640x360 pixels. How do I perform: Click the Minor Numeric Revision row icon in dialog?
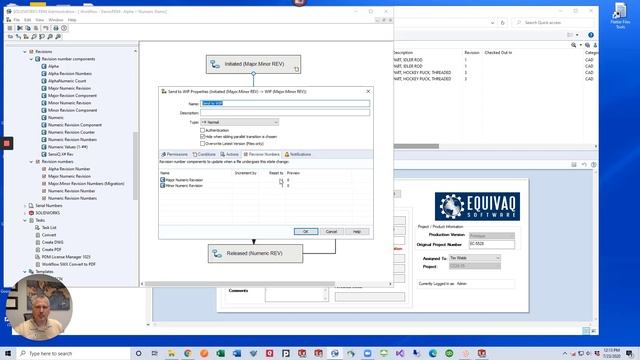click(x=162, y=185)
